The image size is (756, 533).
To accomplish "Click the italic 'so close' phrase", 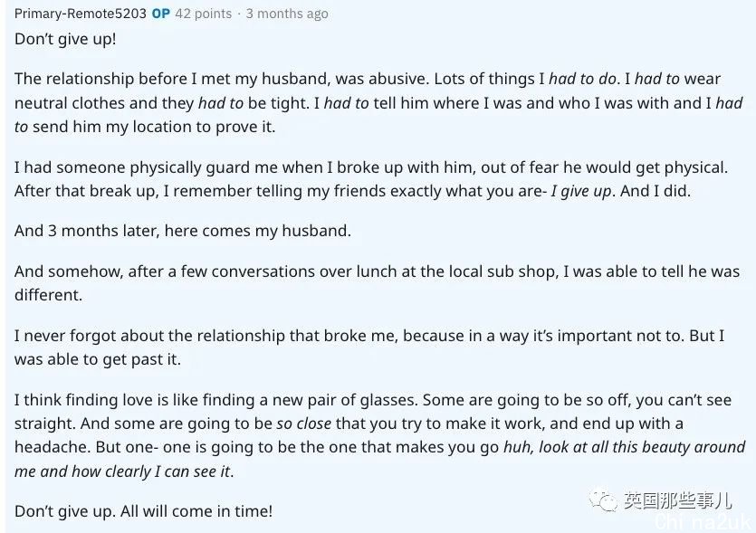I will (303, 424).
